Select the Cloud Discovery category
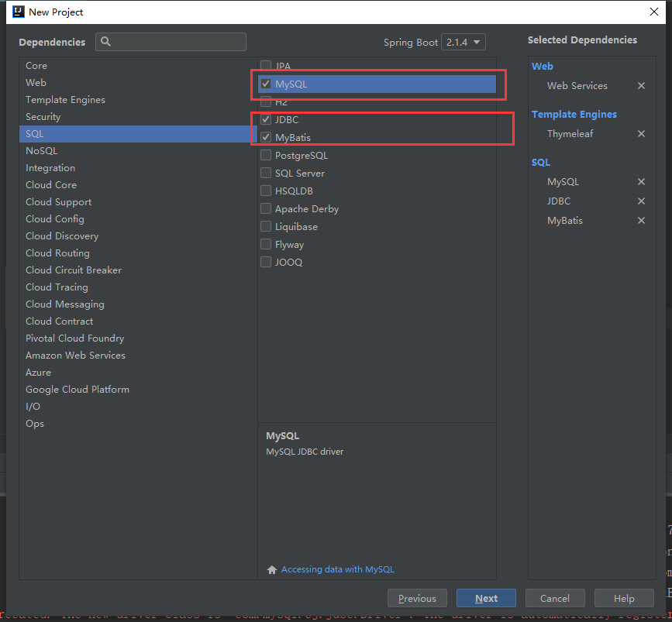The width and height of the screenshot is (672, 622). point(138,236)
